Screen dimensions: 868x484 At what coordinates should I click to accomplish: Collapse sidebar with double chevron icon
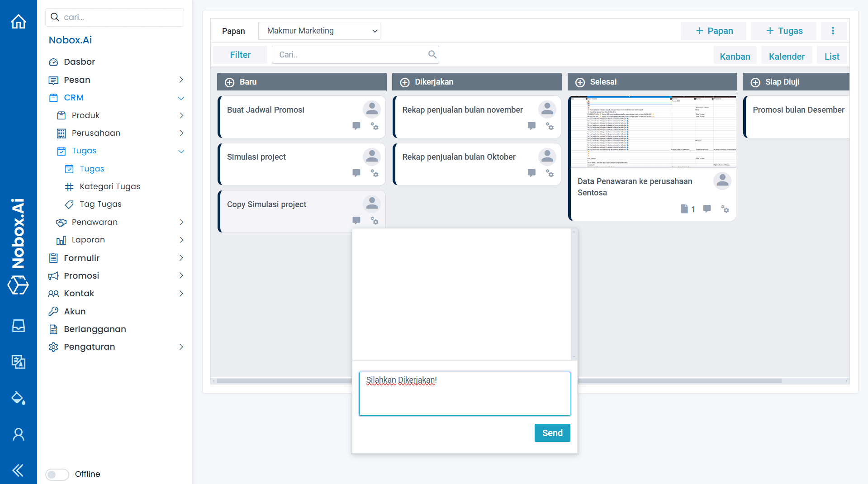click(19, 470)
